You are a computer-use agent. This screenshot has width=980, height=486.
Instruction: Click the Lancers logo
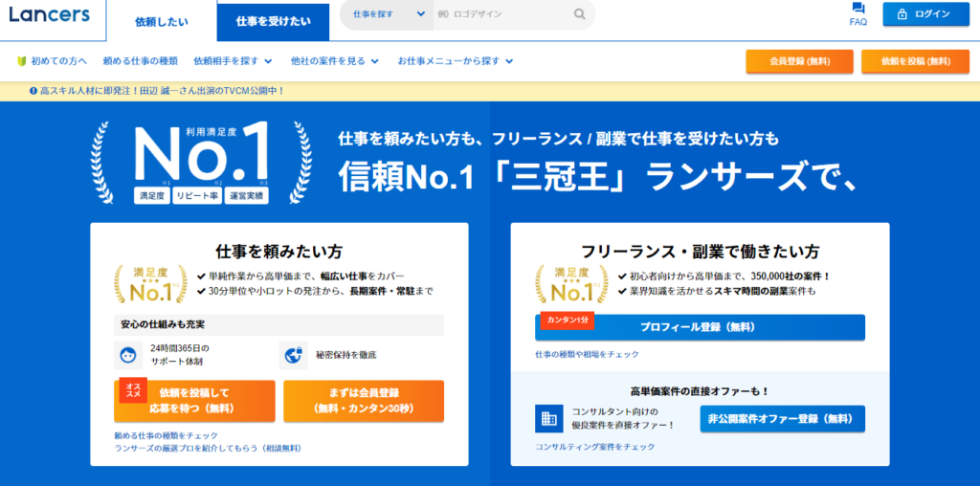[50, 15]
